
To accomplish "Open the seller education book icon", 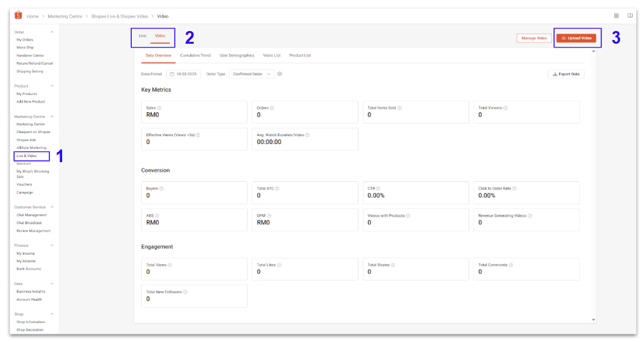I will point(630,16).
